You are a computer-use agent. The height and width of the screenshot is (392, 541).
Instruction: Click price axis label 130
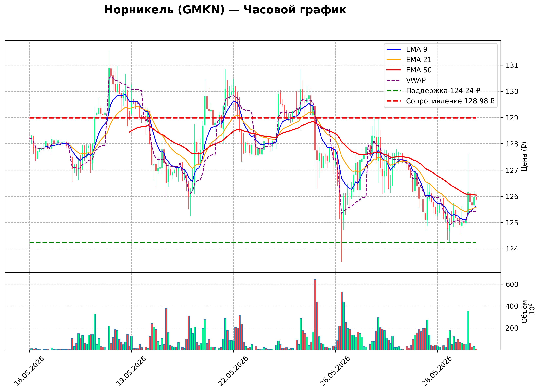512,92
